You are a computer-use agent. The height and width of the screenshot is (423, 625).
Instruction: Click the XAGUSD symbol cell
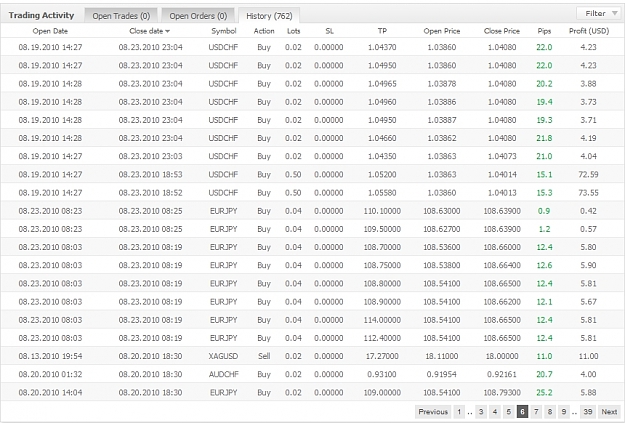click(x=223, y=356)
